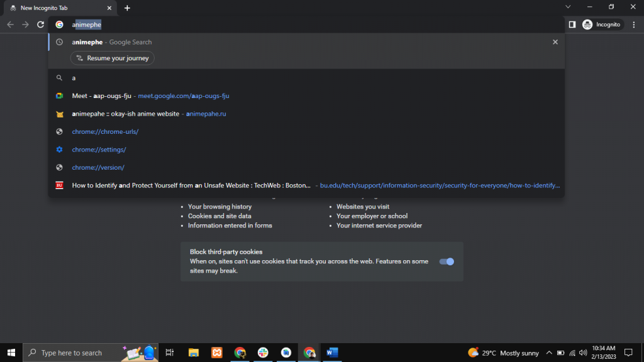The image size is (644, 362).
Task: Select the New Incognito Tab
Action: click(x=59, y=8)
